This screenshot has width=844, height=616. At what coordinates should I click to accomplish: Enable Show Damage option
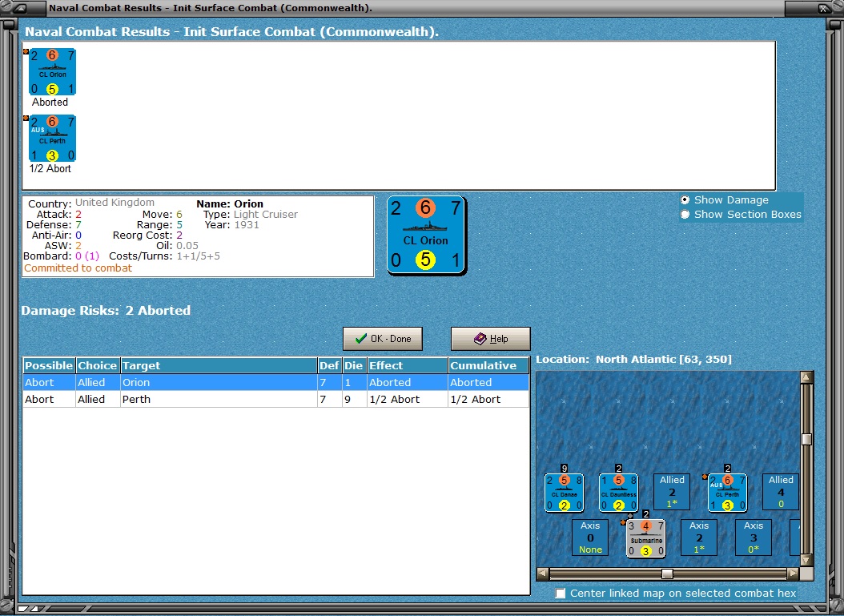click(x=725, y=199)
